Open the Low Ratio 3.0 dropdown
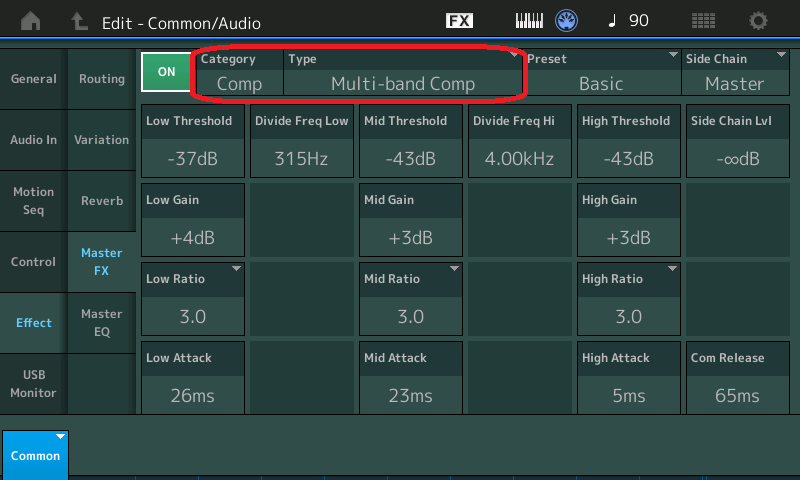 tap(193, 301)
